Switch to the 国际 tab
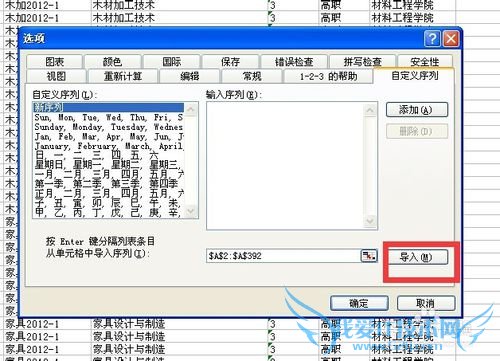This screenshot has width=500, height=361. click(x=172, y=62)
